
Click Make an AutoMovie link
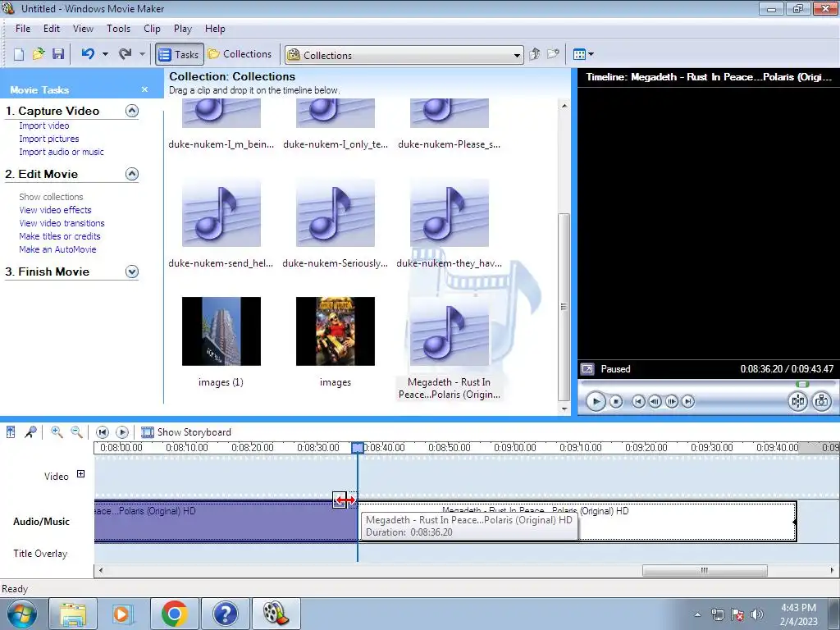point(57,249)
